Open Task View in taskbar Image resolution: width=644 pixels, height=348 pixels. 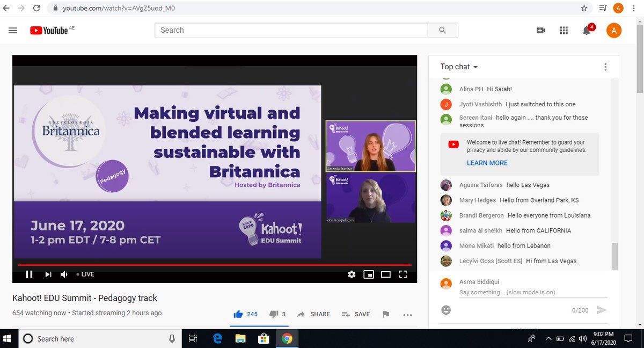click(193, 338)
